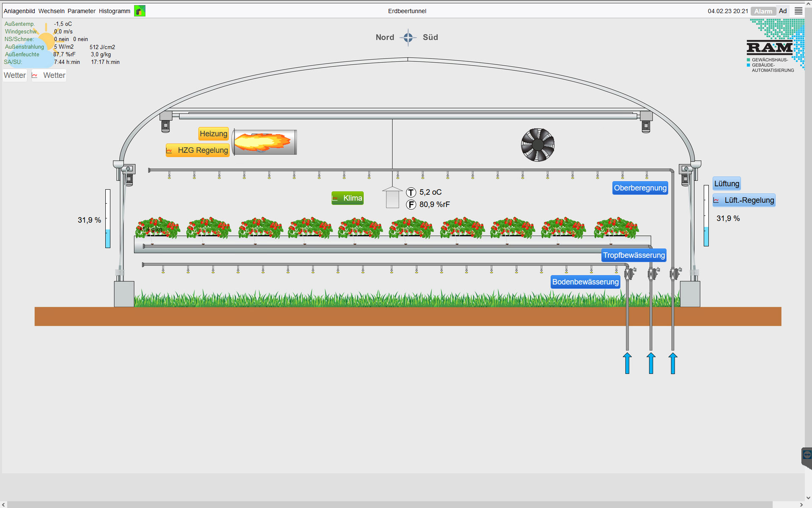
Task: Open the Histogramm menu
Action: 114,11
